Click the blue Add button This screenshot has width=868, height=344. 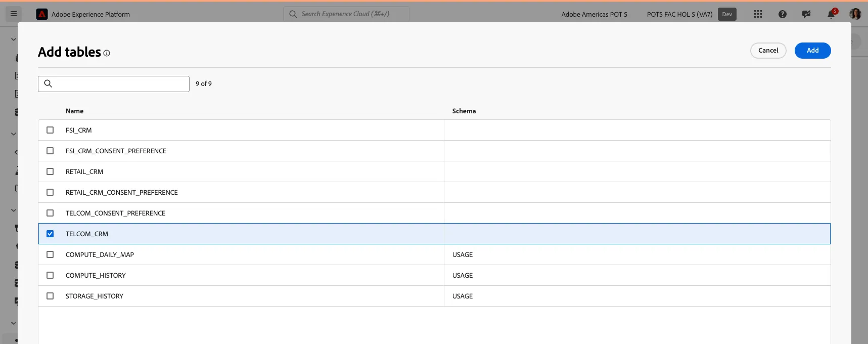(812, 51)
